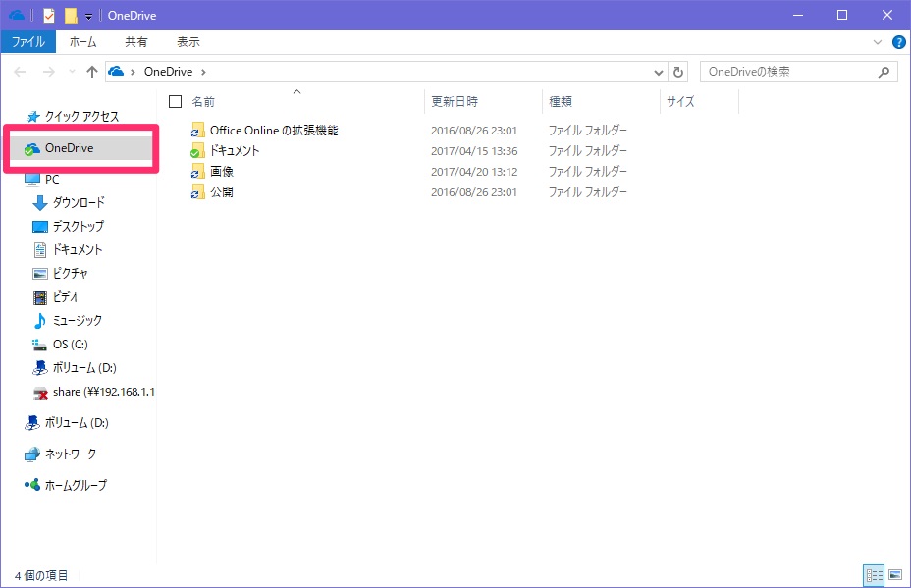The width and height of the screenshot is (911, 588).
Task: Open the top-level ボリューム (D:) entry
Action: [x=78, y=423]
